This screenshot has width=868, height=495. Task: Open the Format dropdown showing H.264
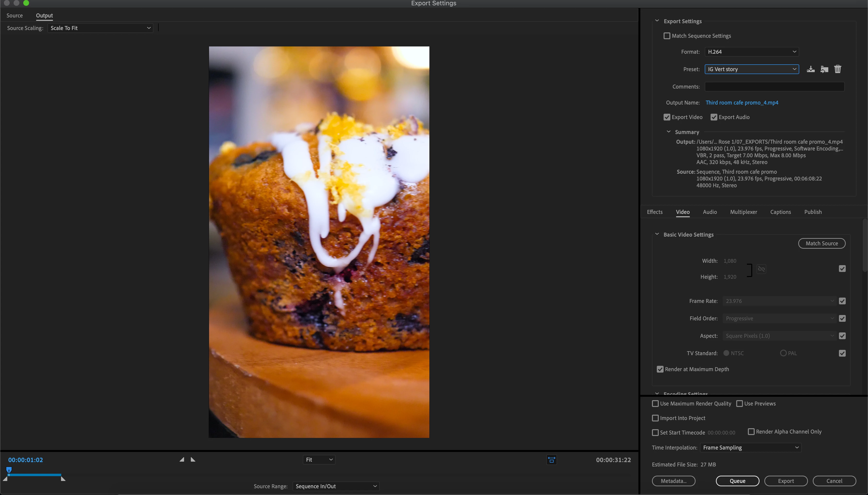tap(751, 52)
